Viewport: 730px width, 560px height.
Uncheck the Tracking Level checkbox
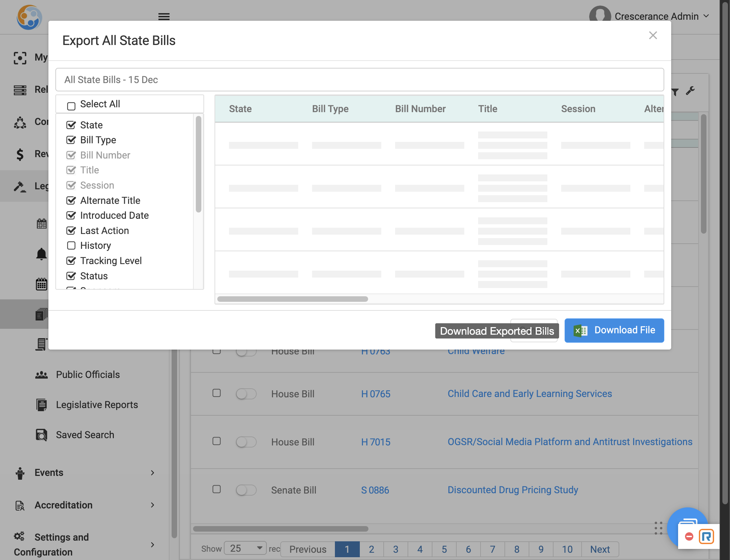click(x=71, y=261)
